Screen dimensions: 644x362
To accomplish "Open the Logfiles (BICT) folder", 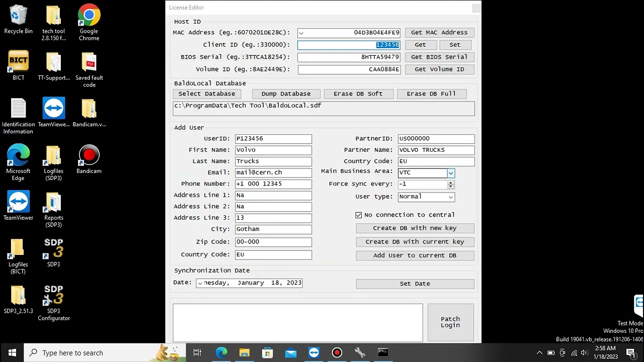I will (18, 256).
